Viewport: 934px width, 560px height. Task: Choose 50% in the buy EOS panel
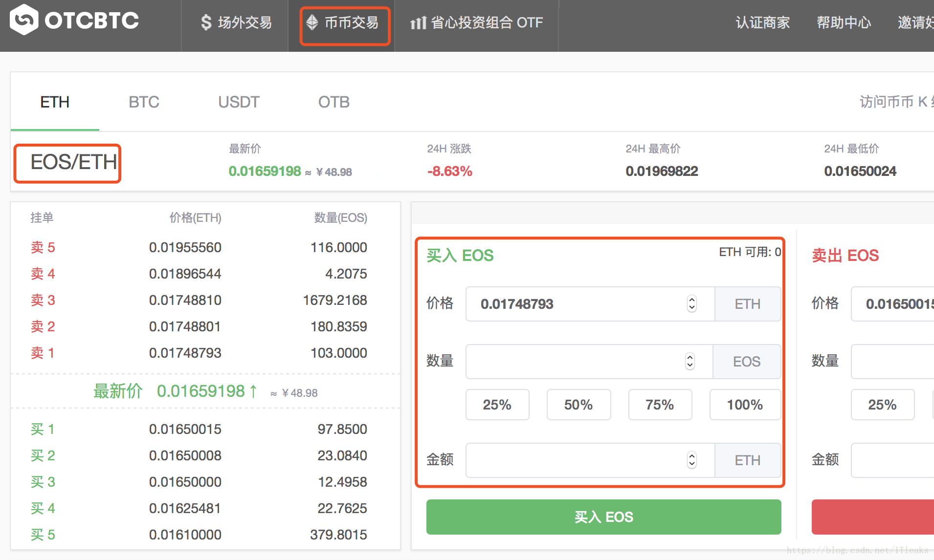click(x=578, y=405)
